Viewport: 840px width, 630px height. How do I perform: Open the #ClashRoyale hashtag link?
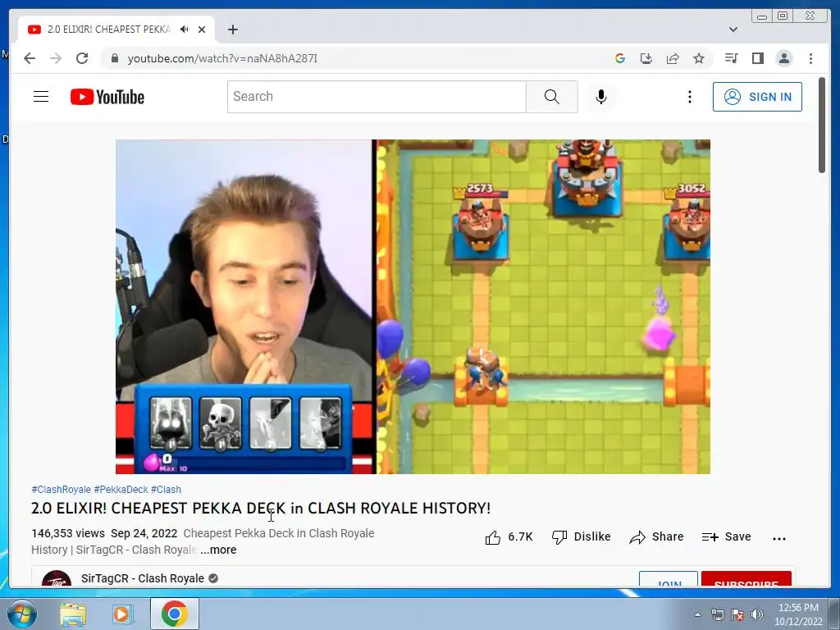click(61, 490)
